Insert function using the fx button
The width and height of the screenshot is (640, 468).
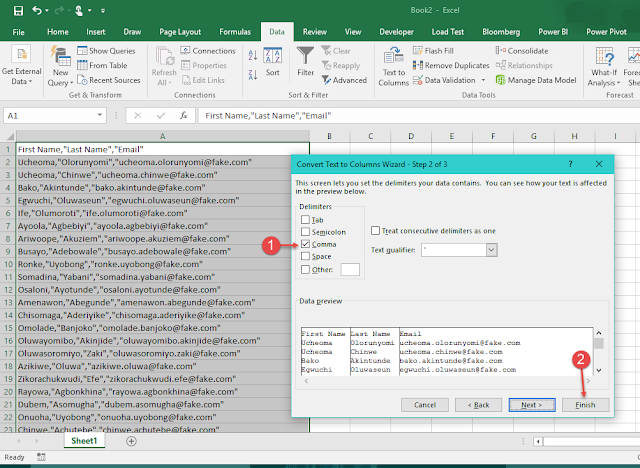[184, 116]
